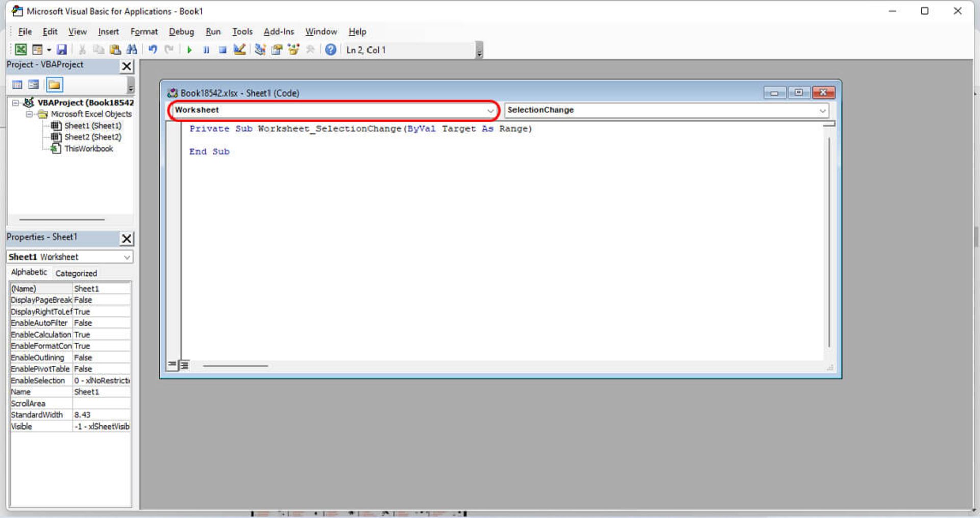The image size is (980, 518).
Task: Open VBA Help with the question mark icon
Action: (x=331, y=50)
